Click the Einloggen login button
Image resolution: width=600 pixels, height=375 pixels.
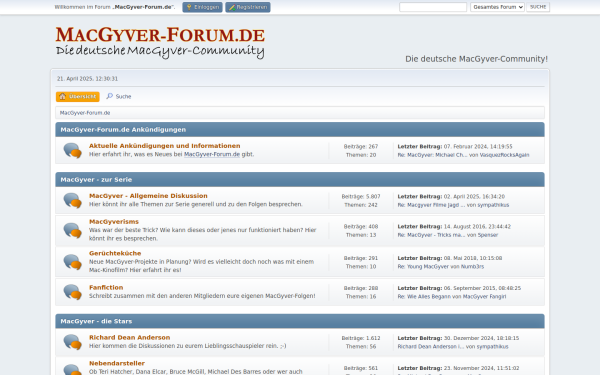pos(202,7)
